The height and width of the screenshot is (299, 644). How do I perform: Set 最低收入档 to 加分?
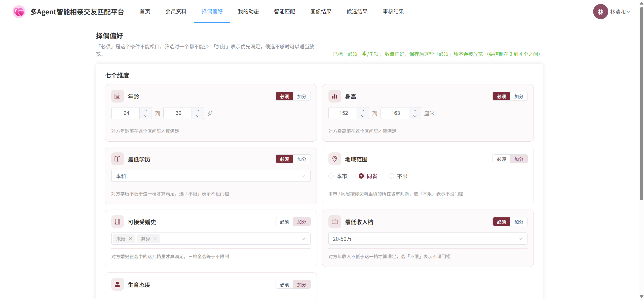coord(519,222)
